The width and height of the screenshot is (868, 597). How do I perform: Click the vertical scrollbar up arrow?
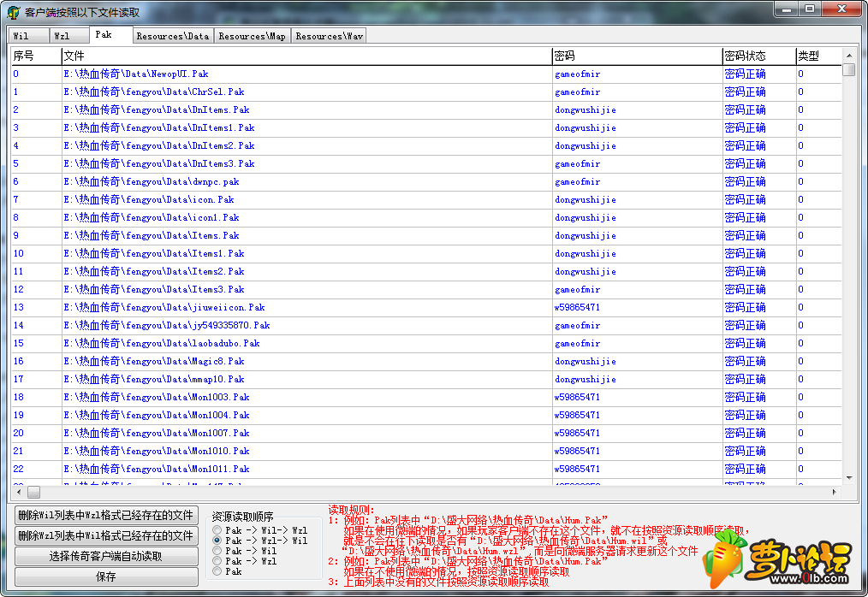click(849, 56)
